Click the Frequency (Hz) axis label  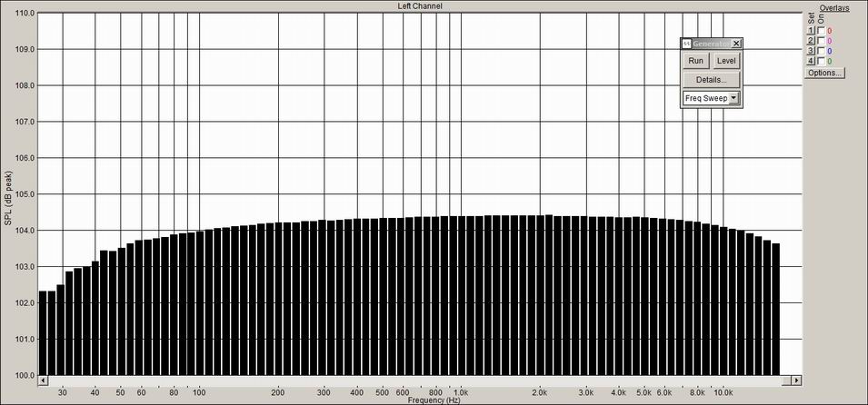(x=434, y=400)
